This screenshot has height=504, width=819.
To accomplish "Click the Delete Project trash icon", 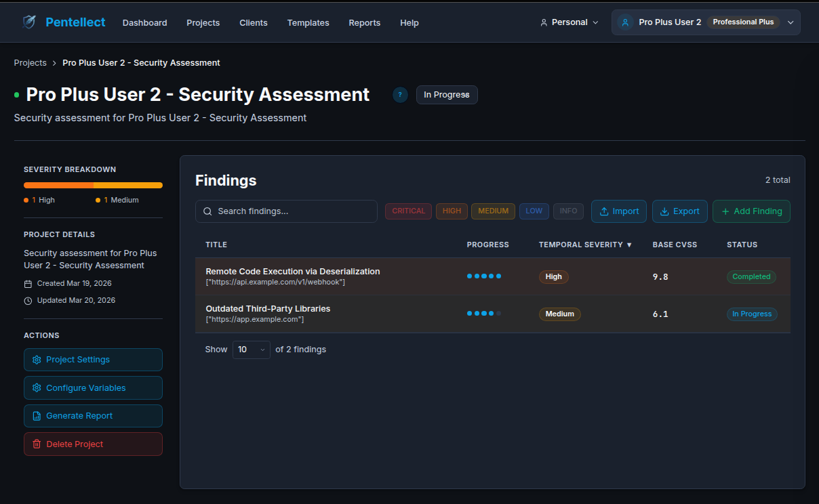I will 37,444.
